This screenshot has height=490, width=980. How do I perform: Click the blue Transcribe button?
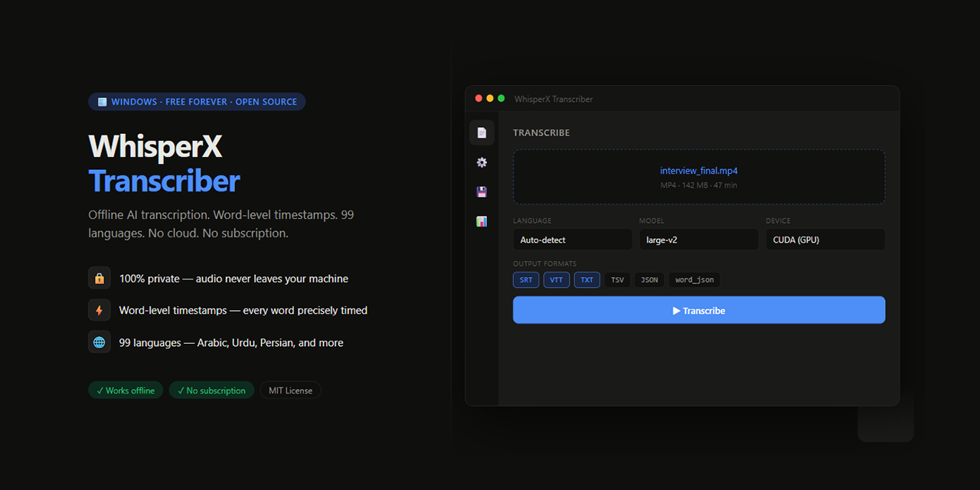coord(699,310)
